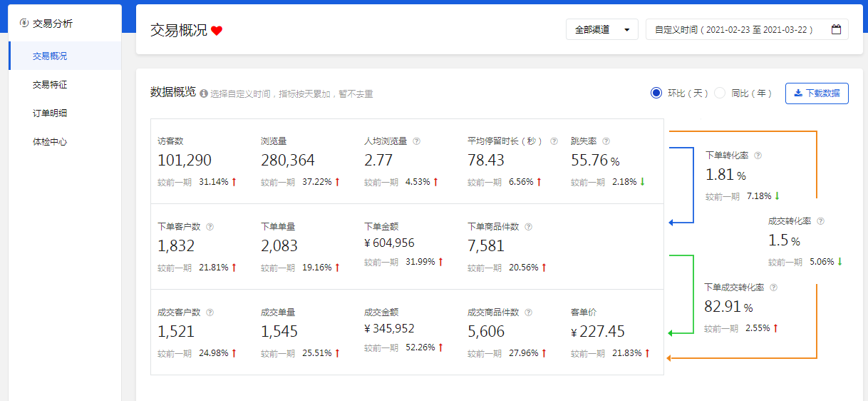This screenshot has width=868, height=401.
Task: Click the 下单商品件数 value 7,581
Action: [486, 246]
